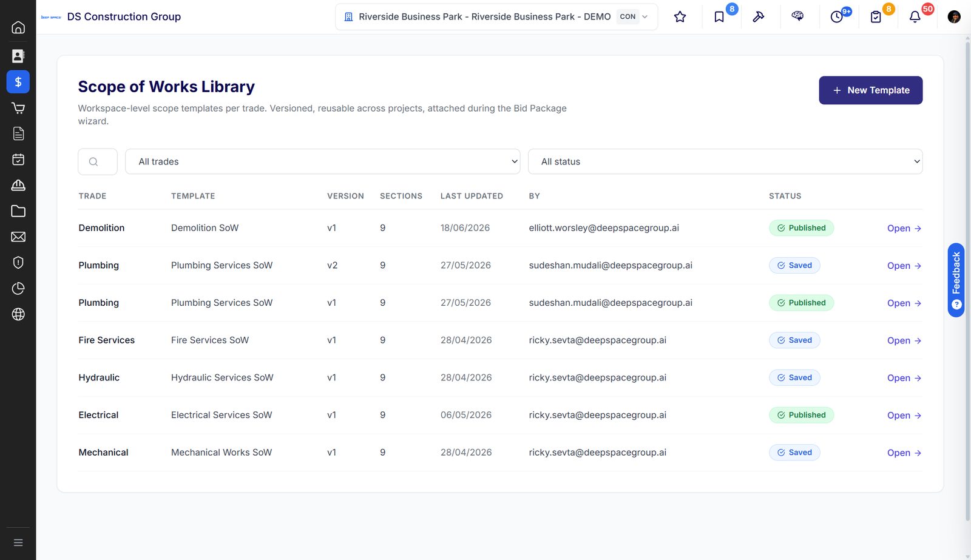Click the 06/05/2026 date cell
The width and height of the screenshot is (971, 560).
(466, 415)
